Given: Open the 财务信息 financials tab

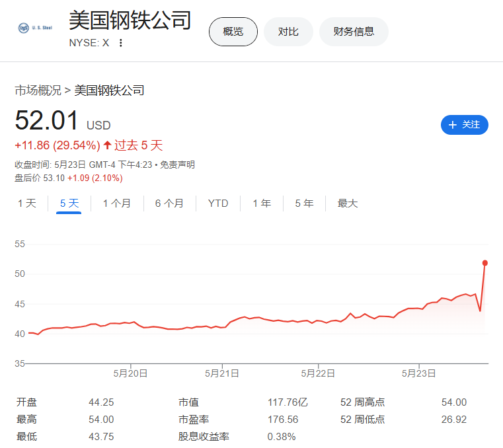Looking at the screenshot, I should 354,32.
